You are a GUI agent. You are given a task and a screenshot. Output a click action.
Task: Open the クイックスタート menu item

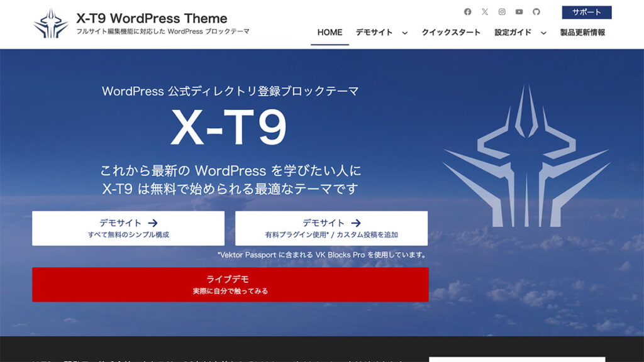click(451, 33)
